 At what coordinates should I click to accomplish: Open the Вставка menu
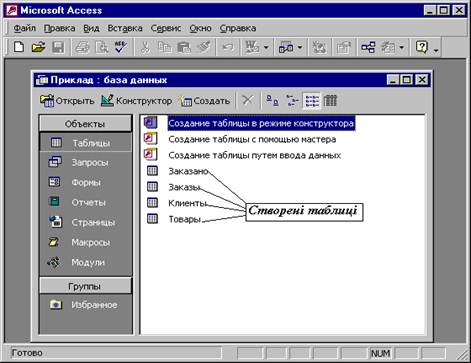pos(125,28)
